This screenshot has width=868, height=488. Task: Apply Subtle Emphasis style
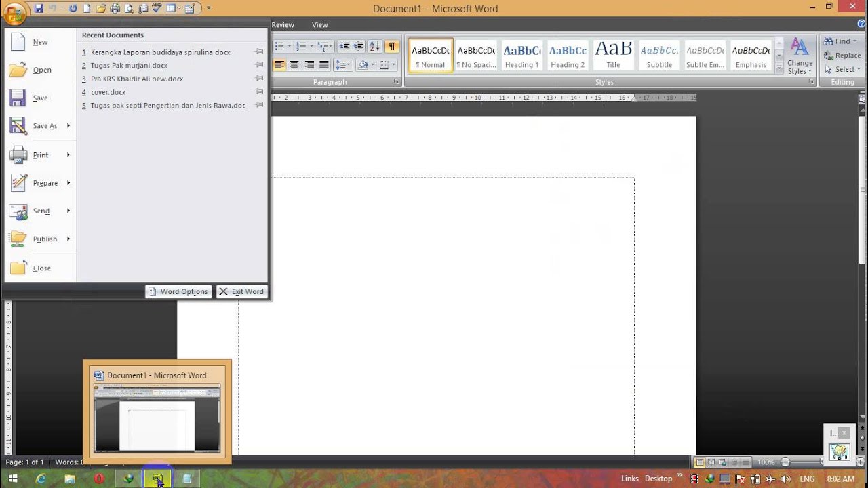pos(705,55)
